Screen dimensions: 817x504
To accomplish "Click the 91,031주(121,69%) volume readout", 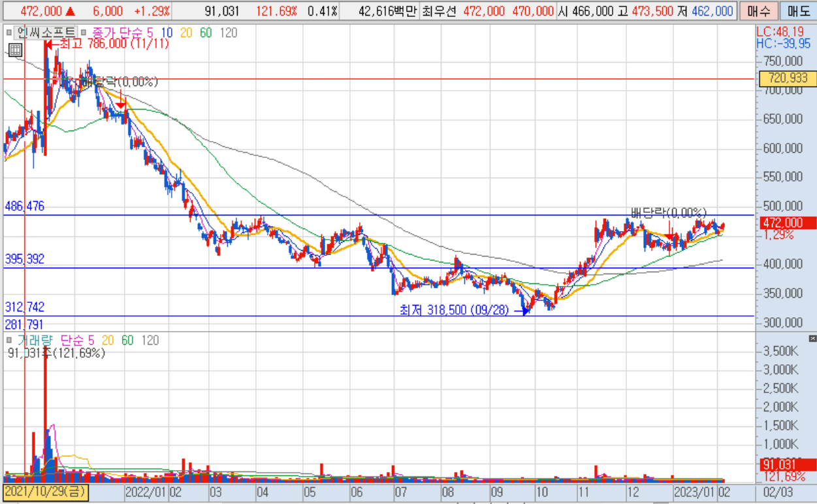I will 56,353.
